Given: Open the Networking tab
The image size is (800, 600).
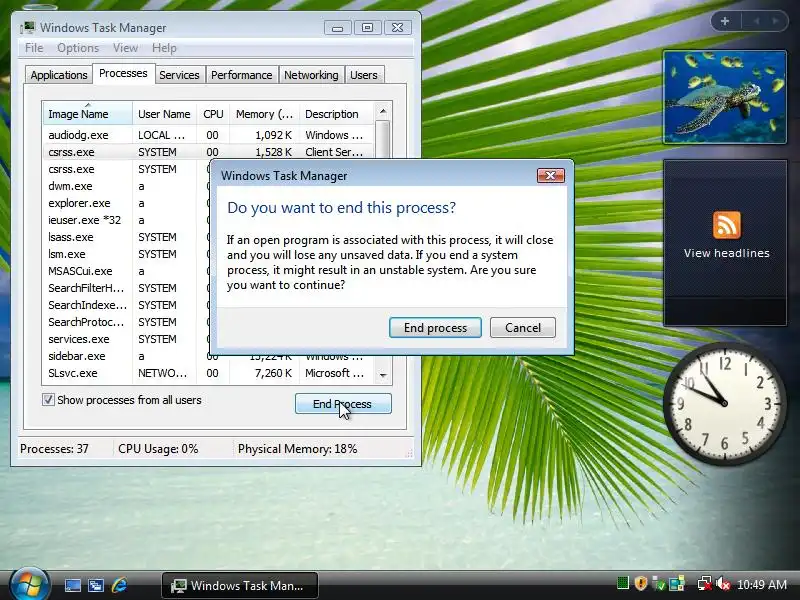Looking at the screenshot, I should pyautogui.click(x=311, y=75).
